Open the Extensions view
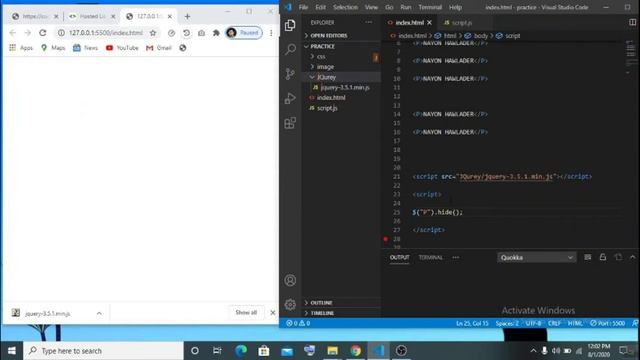This screenshot has height=360, width=640. [x=290, y=123]
